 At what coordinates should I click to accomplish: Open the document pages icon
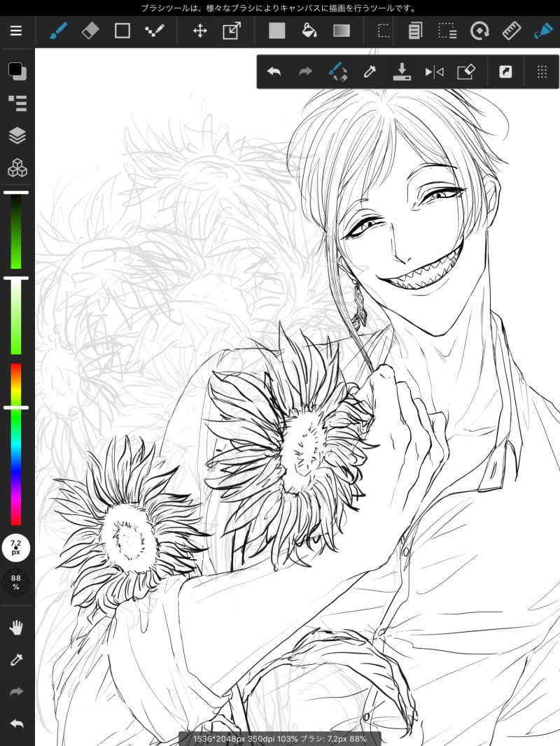click(x=415, y=31)
